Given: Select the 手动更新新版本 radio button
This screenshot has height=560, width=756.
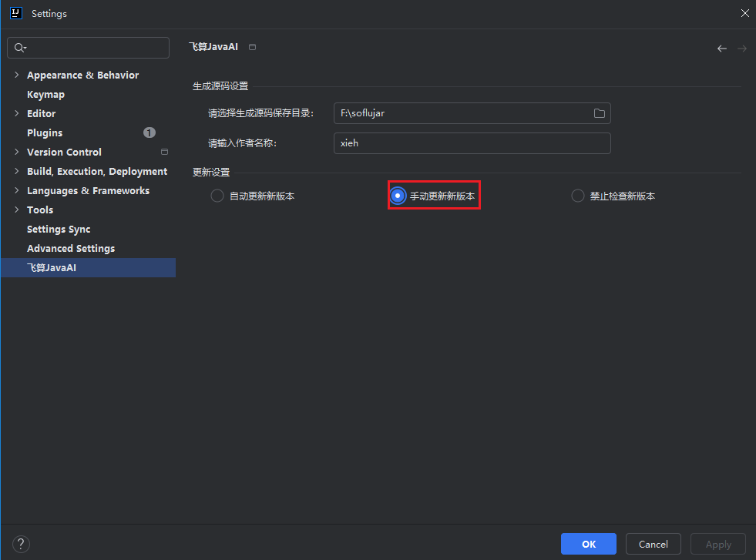Looking at the screenshot, I should pyautogui.click(x=398, y=196).
